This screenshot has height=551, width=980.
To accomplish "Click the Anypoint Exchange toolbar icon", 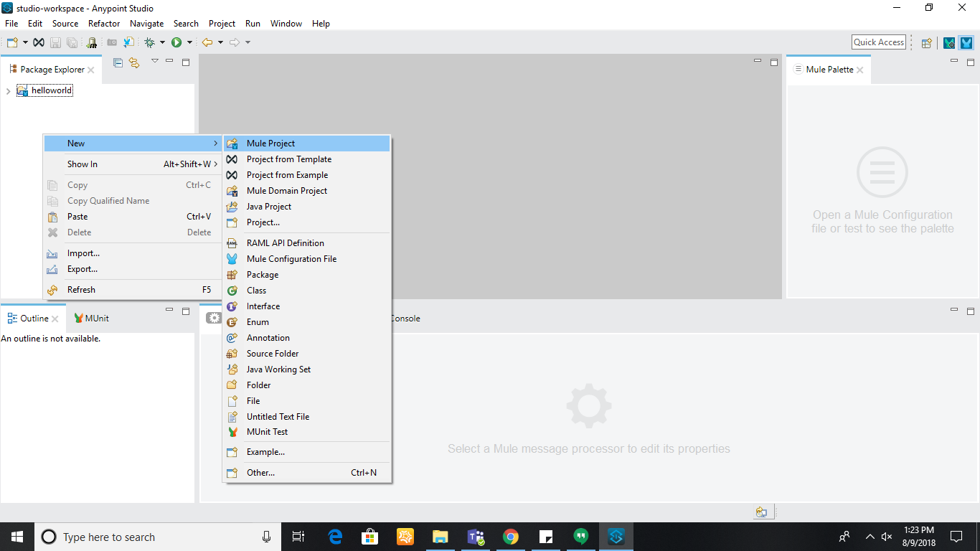I will 39,42.
